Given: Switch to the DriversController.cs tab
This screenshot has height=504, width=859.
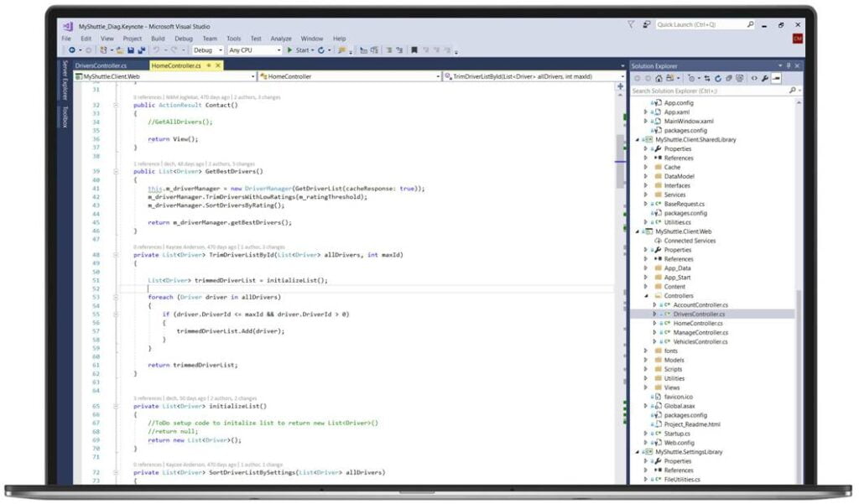Looking at the screenshot, I should pos(101,65).
